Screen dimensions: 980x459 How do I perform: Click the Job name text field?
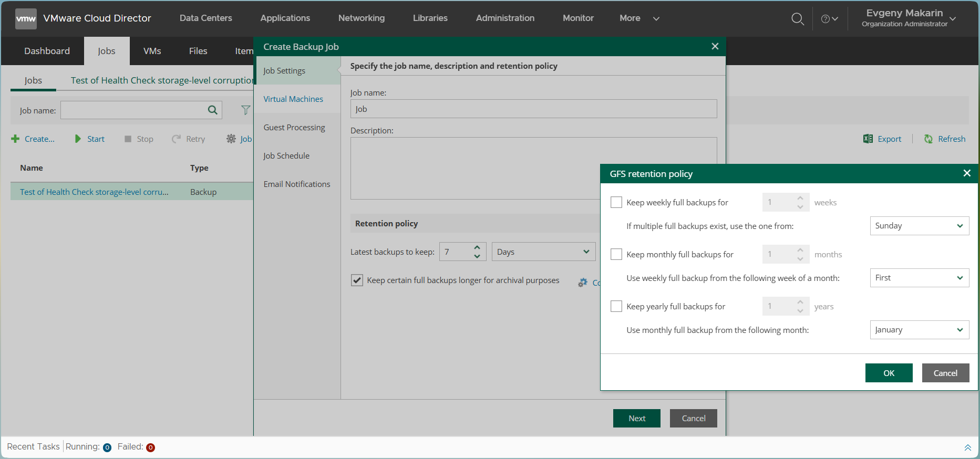pyautogui.click(x=533, y=109)
